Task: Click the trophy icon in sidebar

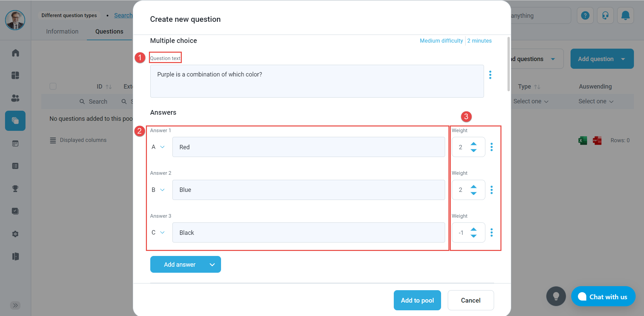Action: click(15, 189)
